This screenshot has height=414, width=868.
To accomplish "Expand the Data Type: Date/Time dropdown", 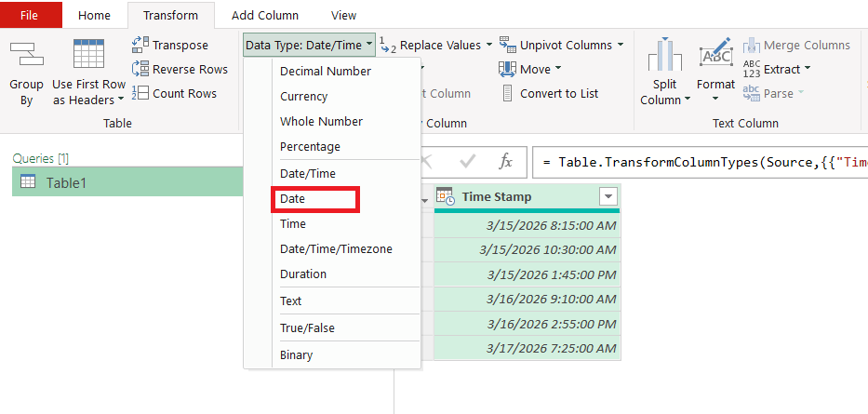I will 309,45.
